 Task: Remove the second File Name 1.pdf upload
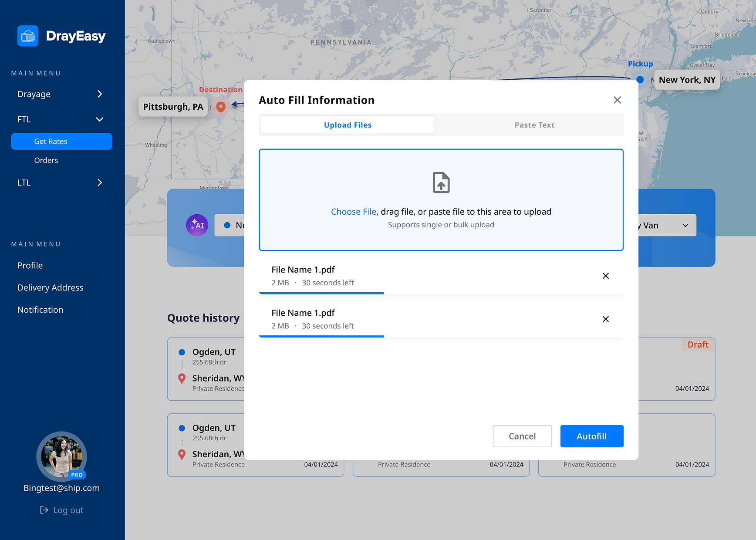point(605,319)
